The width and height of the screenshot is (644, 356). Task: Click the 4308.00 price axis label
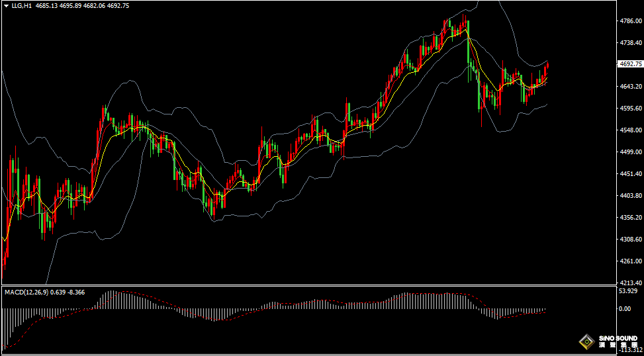click(x=630, y=239)
